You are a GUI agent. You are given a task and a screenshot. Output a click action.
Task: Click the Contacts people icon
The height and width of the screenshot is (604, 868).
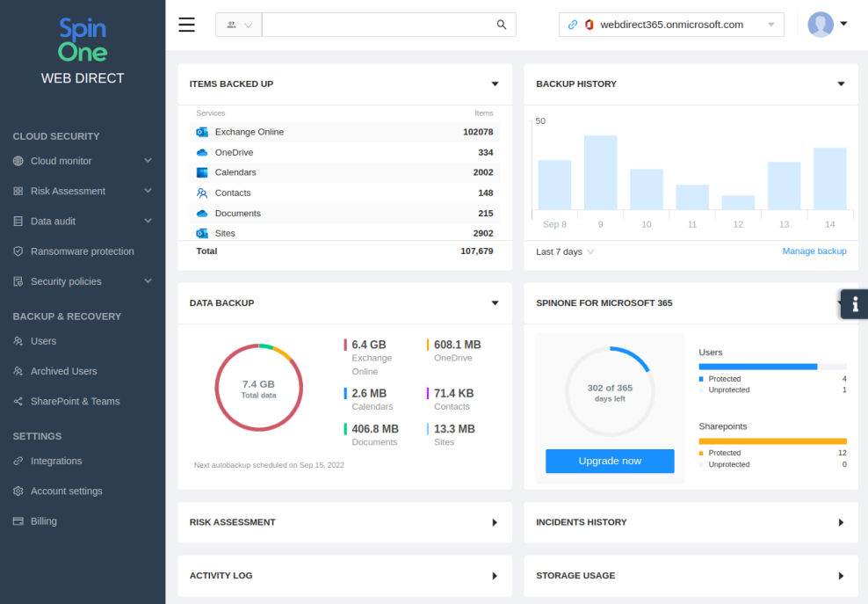pos(202,193)
